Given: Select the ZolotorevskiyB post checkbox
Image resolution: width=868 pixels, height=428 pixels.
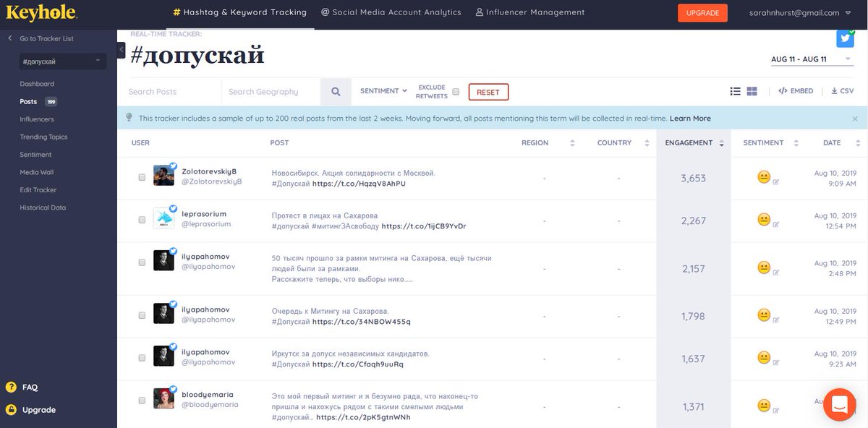Looking at the screenshot, I should click(x=142, y=178).
